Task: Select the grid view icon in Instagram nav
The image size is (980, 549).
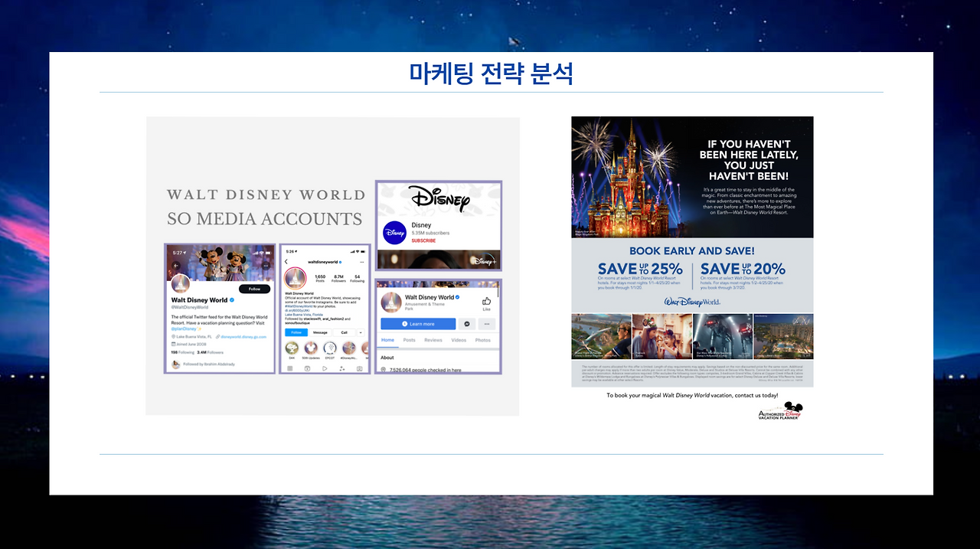Action: point(289,368)
